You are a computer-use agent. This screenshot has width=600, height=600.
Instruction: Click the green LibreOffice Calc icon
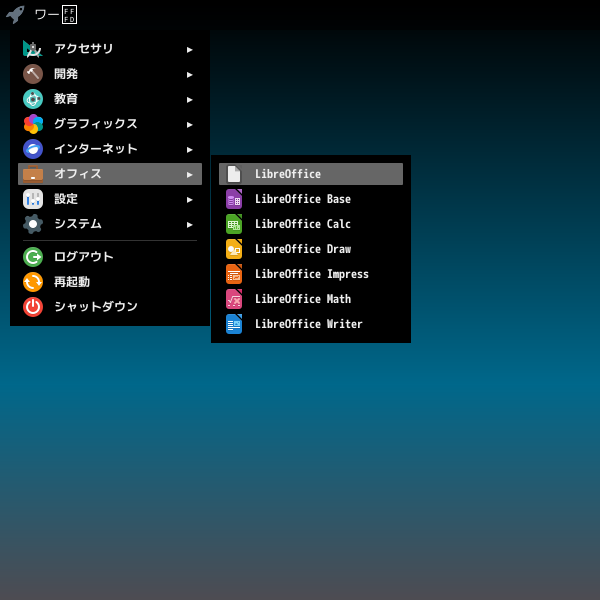coord(234,224)
